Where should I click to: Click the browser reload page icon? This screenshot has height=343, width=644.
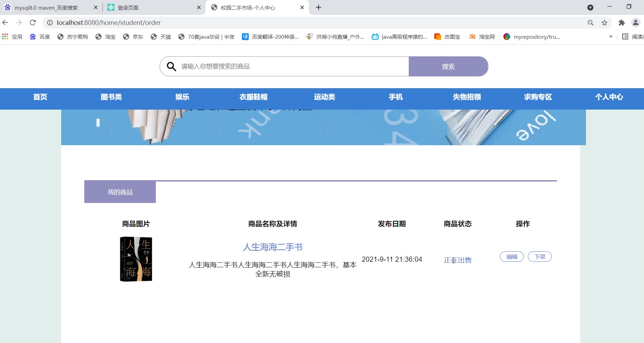coord(33,22)
